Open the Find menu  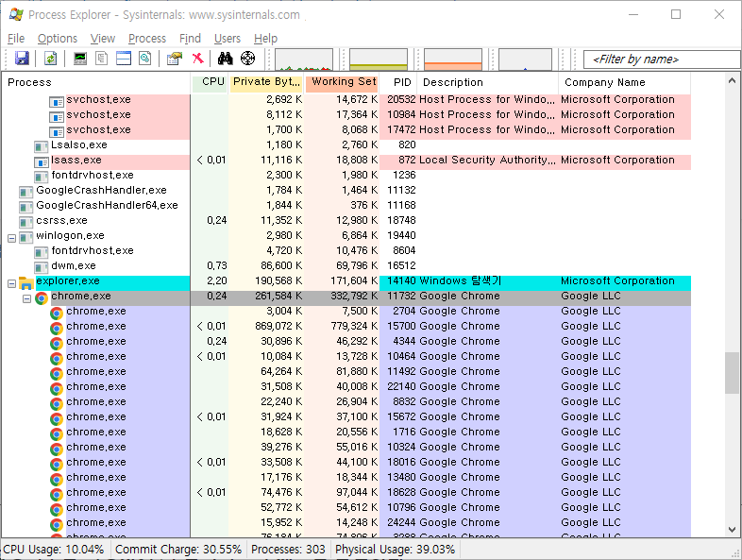[x=190, y=39]
